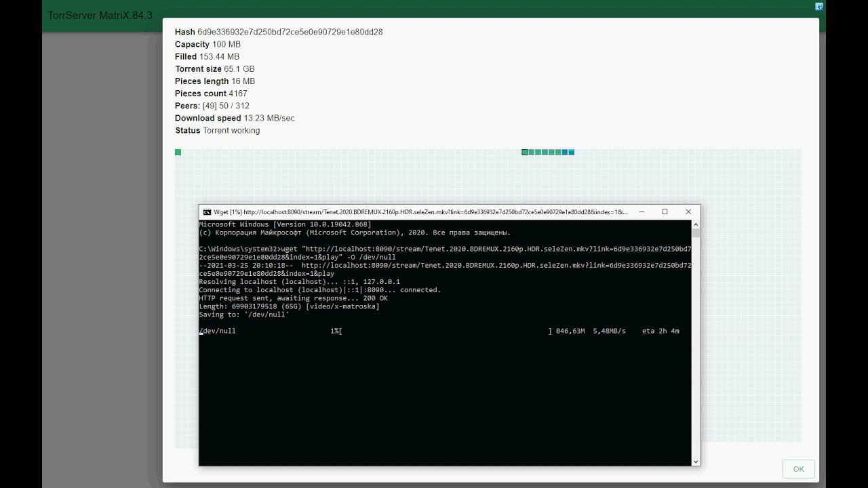The height and width of the screenshot is (488, 868).
Task: Close the Wget console window
Action: (688, 212)
